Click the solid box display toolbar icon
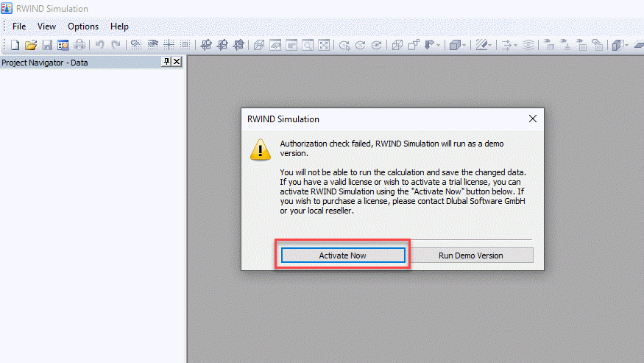This screenshot has width=644, height=363. [454, 45]
